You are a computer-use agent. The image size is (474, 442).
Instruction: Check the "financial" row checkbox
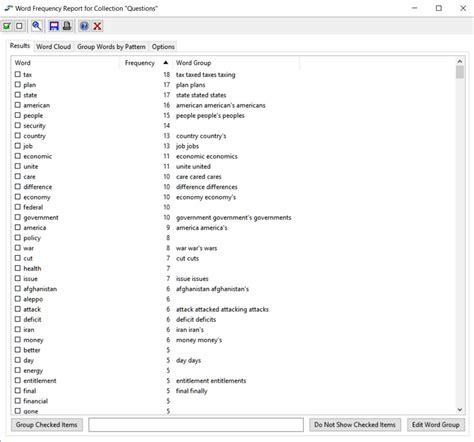pyautogui.click(x=18, y=401)
